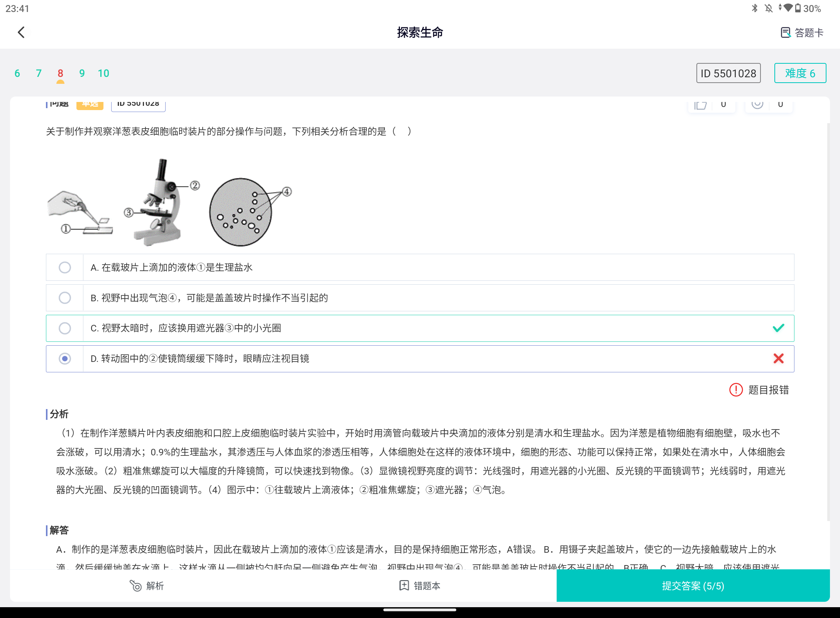Switch to question 10
Viewport: 840px width, 618px height.
click(103, 73)
